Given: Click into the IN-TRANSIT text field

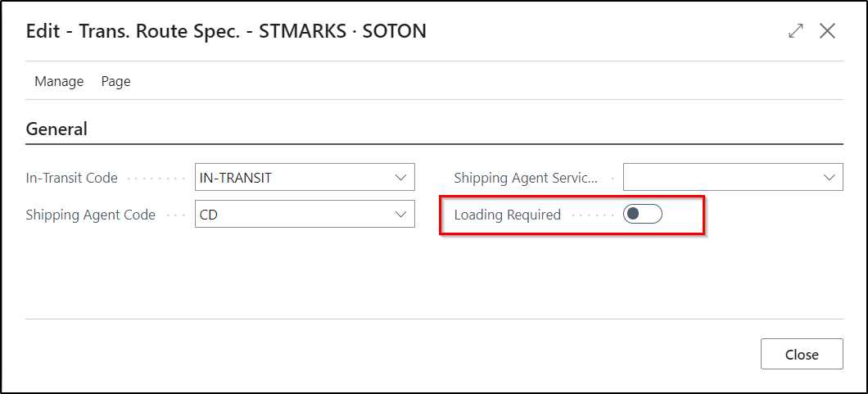Looking at the screenshot, I should 305,178.
